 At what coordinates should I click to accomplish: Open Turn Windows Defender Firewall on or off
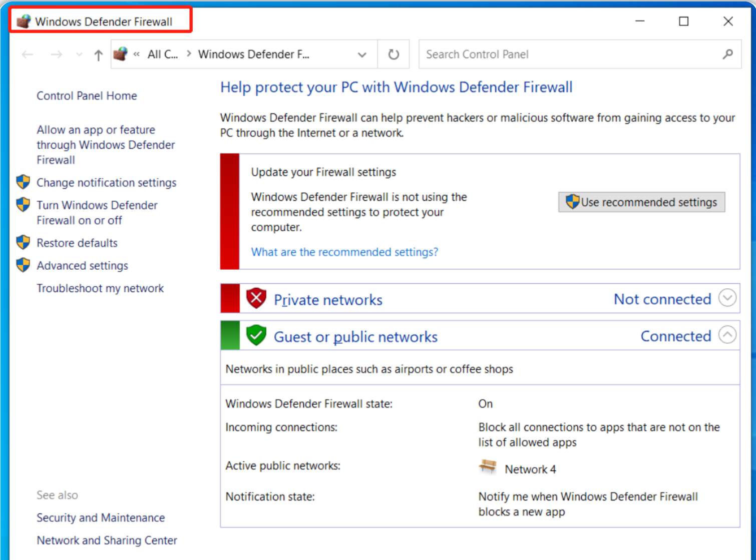(97, 213)
